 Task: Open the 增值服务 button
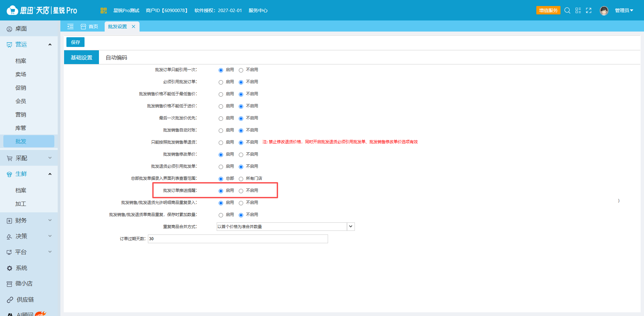coord(548,10)
